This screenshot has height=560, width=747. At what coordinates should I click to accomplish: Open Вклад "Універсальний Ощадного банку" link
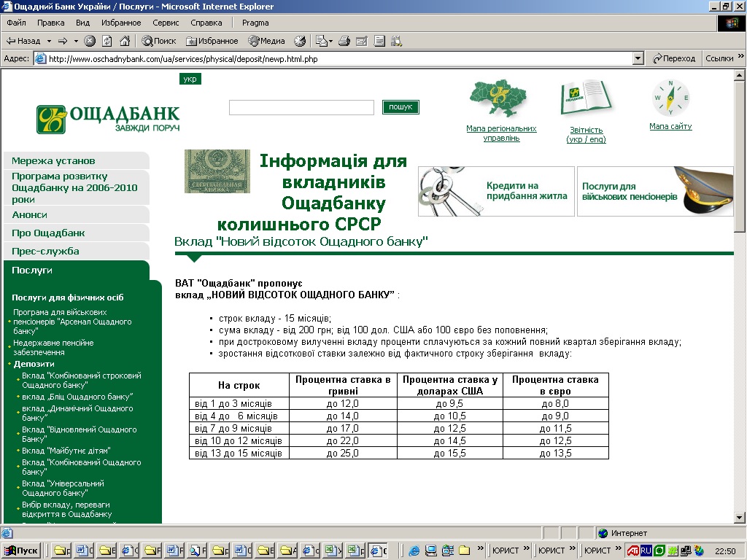point(63,488)
